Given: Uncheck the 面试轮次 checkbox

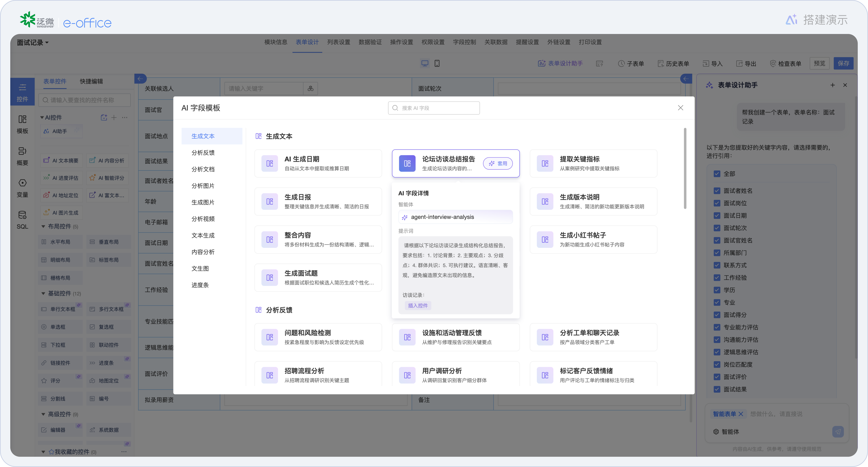Looking at the screenshot, I should [717, 228].
